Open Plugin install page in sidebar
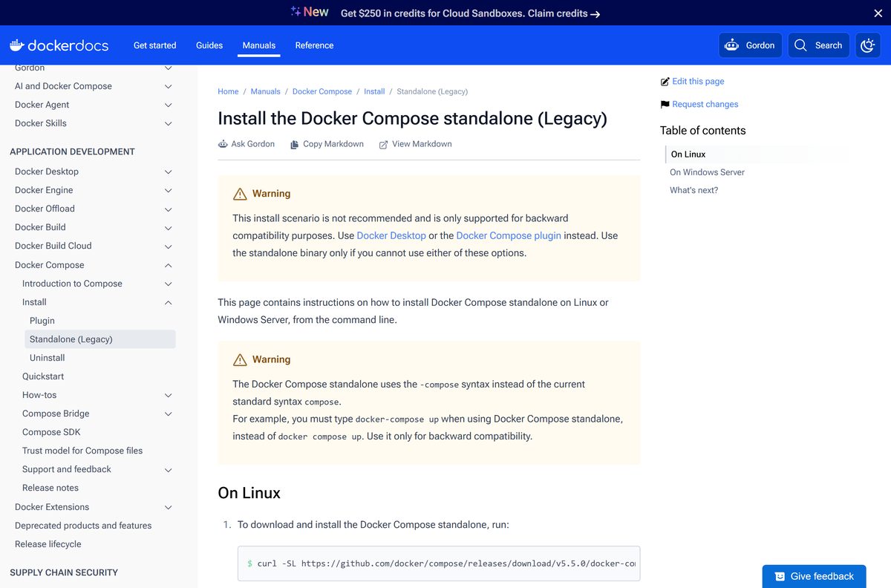Viewport: 891px width, 588px height. (42, 321)
